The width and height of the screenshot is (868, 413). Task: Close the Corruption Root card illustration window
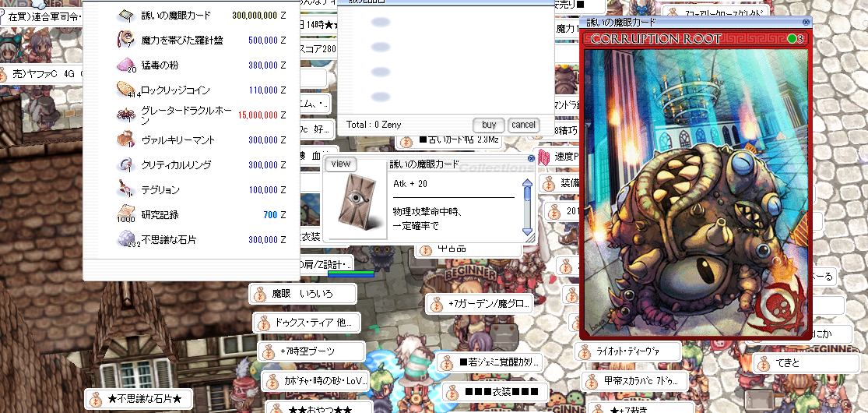coord(806,23)
